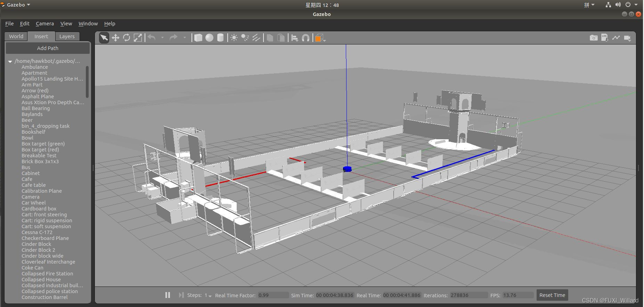Click the network icon in system tray
The image size is (644, 307).
[x=608, y=5]
